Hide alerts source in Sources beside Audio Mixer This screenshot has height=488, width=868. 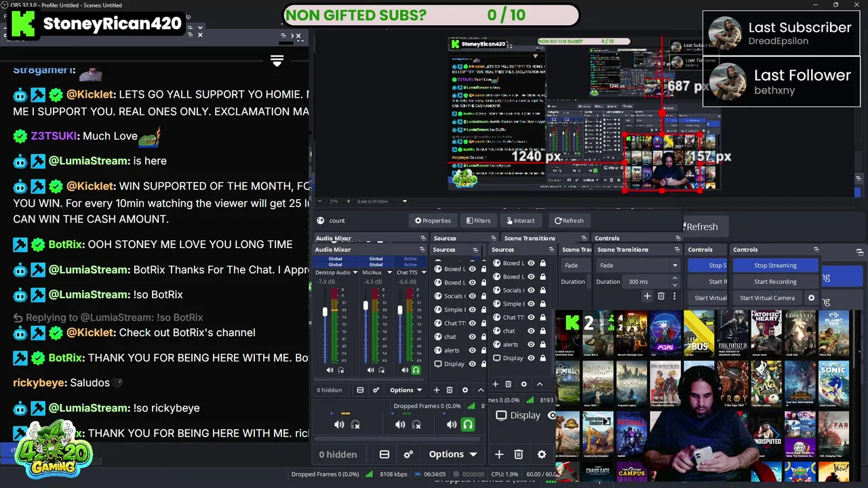tap(473, 350)
